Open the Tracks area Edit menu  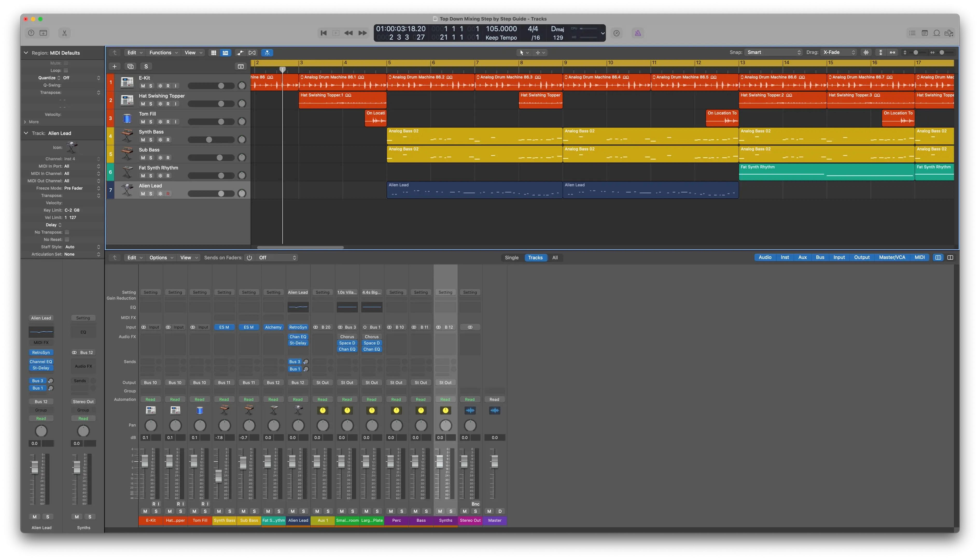(135, 53)
